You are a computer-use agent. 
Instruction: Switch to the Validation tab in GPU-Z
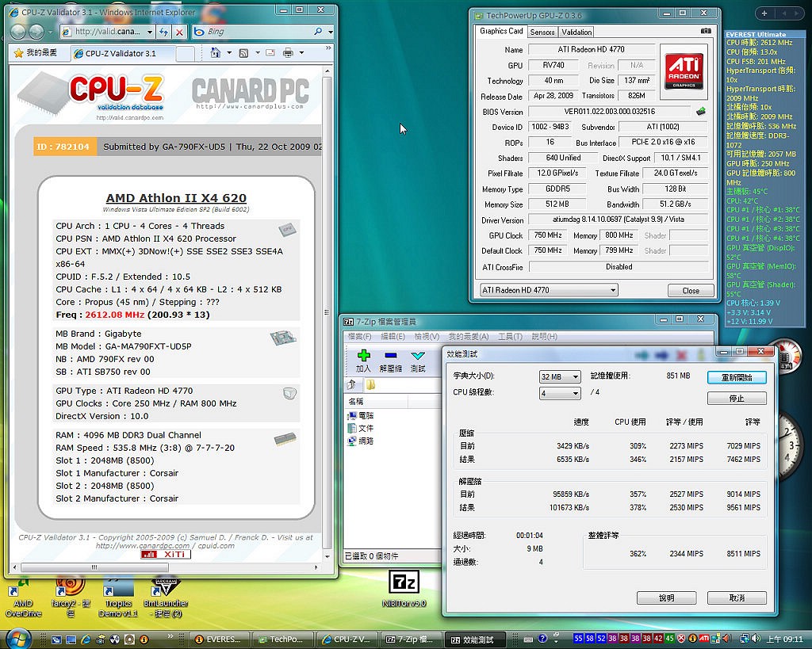(x=576, y=32)
